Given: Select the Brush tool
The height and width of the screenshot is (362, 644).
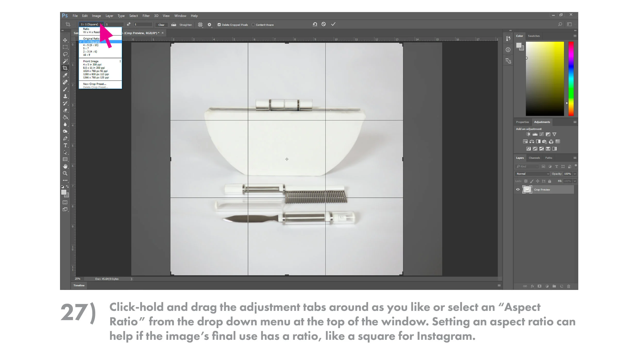Looking at the screenshot, I should click(65, 89).
